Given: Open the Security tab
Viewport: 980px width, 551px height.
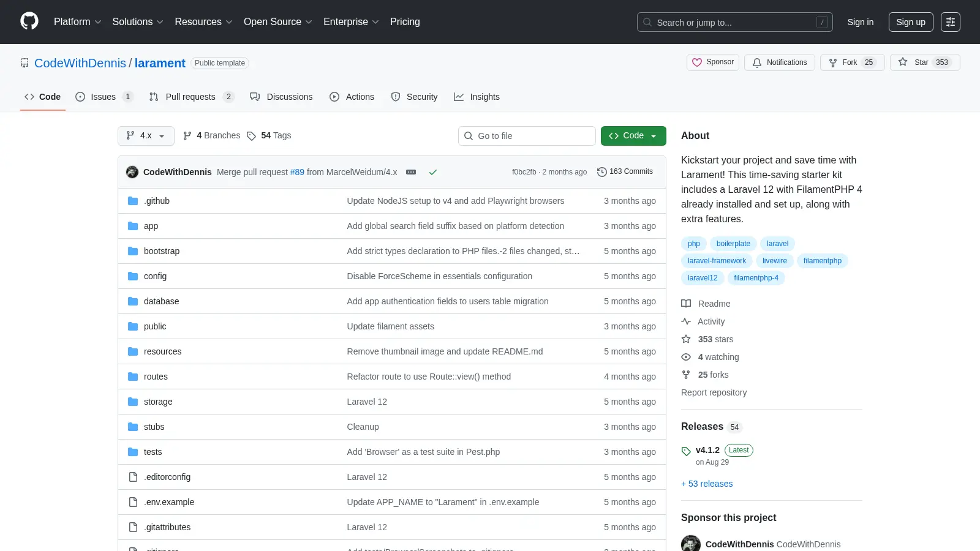Looking at the screenshot, I should pyautogui.click(x=414, y=97).
